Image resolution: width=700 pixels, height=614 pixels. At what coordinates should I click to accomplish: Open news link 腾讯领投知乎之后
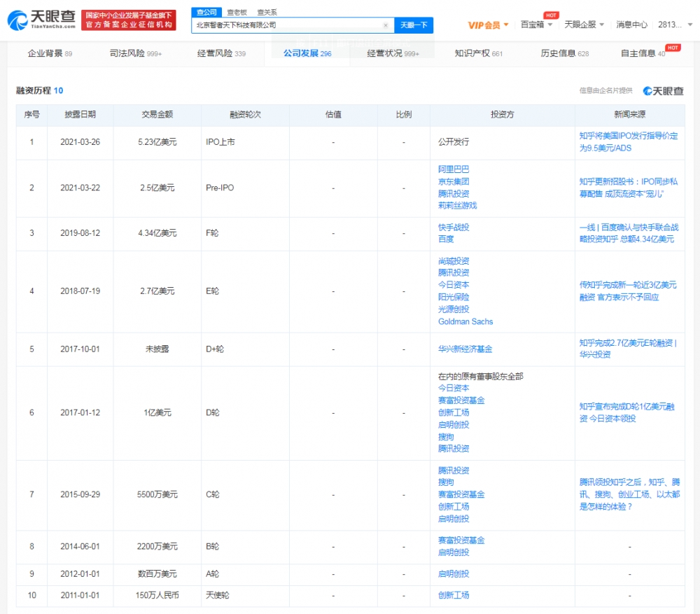point(629,494)
